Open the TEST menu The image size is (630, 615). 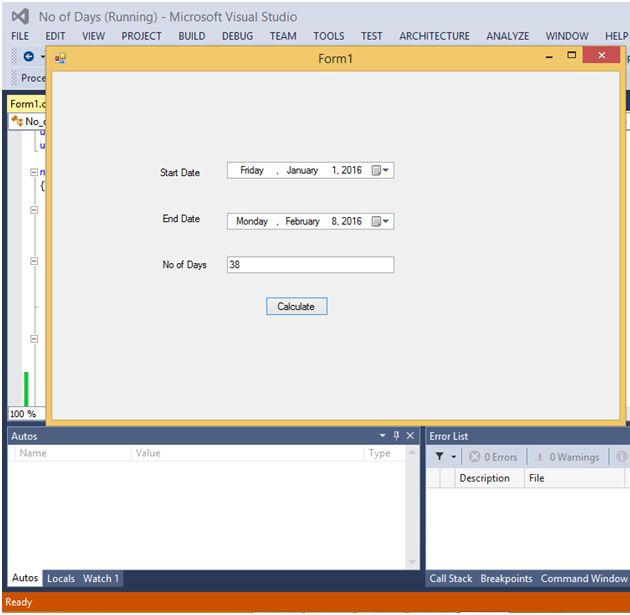click(371, 36)
